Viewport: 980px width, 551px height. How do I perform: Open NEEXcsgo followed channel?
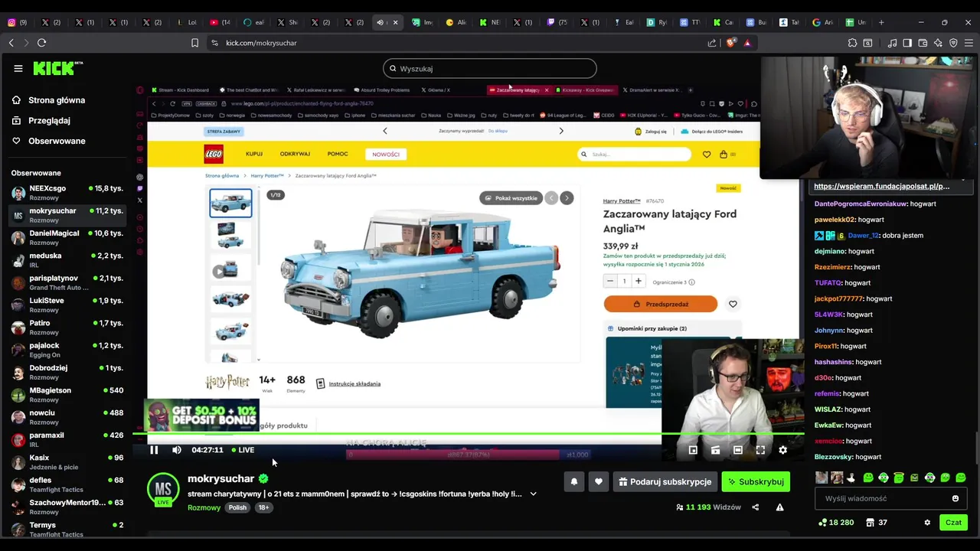[x=67, y=192]
